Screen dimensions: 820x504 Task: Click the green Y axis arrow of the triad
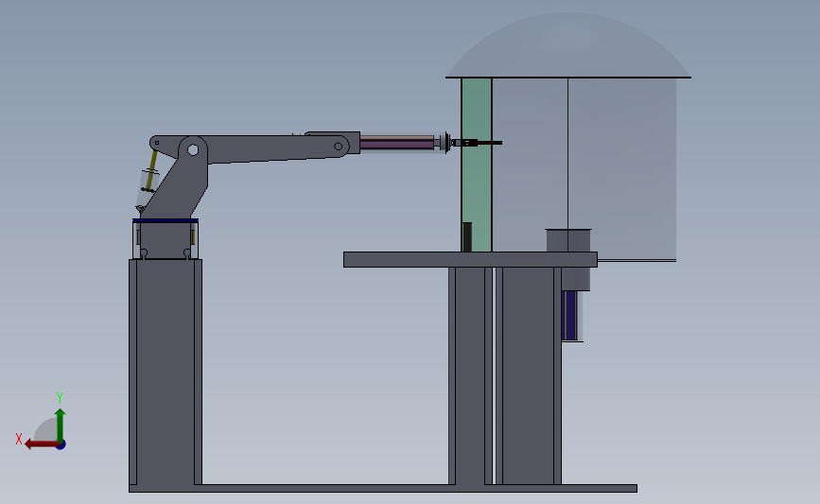[61, 425]
